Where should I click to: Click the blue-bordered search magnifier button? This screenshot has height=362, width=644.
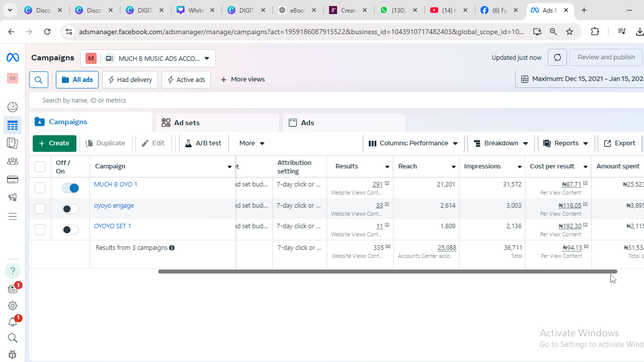pyautogui.click(x=39, y=79)
